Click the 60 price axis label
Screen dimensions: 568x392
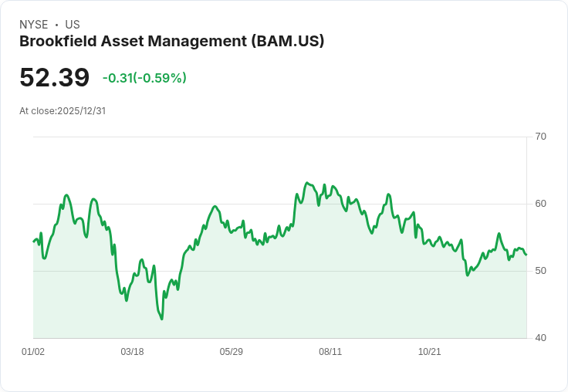click(540, 204)
